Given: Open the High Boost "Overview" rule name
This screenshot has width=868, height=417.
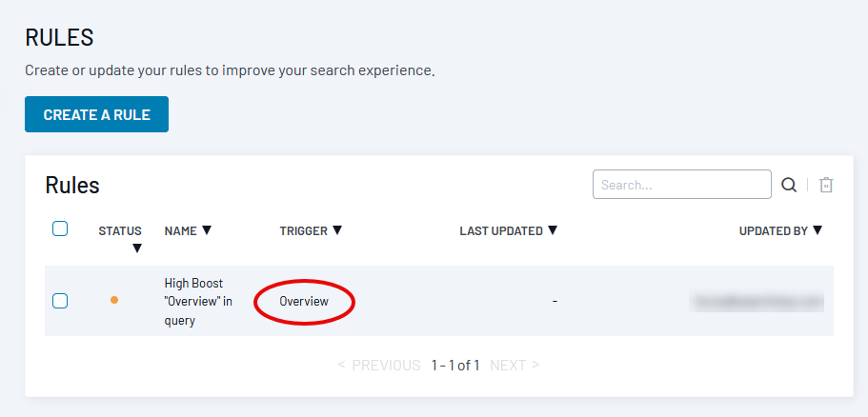Looking at the screenshot, I should [x=198, y=301].
